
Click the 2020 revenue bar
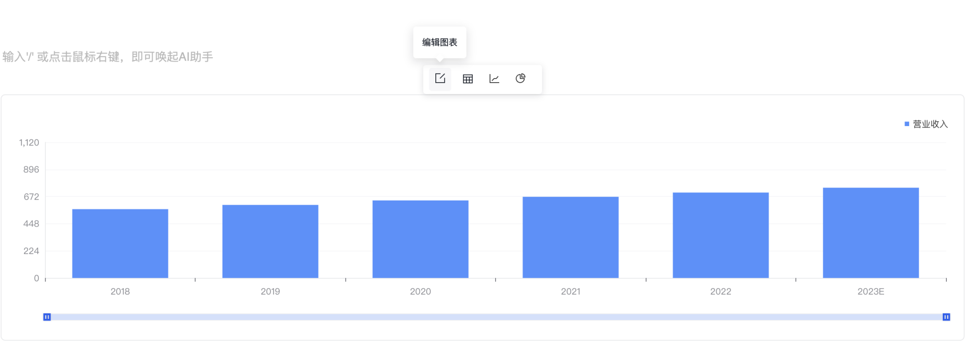click(421, 239)
